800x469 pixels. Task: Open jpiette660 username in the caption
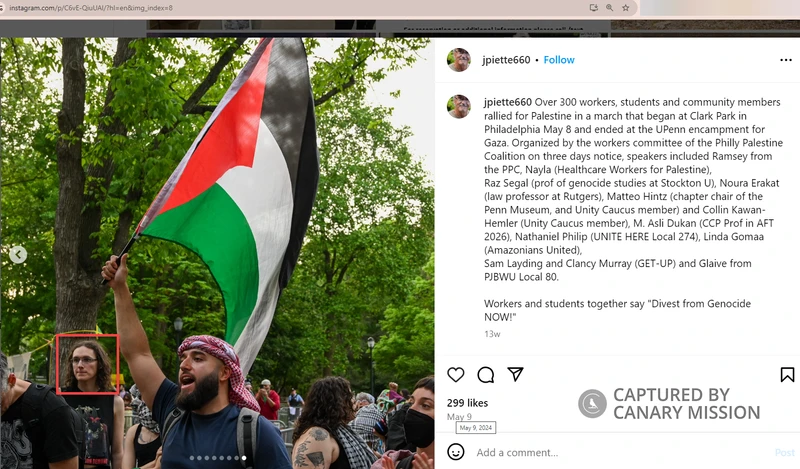508,102
